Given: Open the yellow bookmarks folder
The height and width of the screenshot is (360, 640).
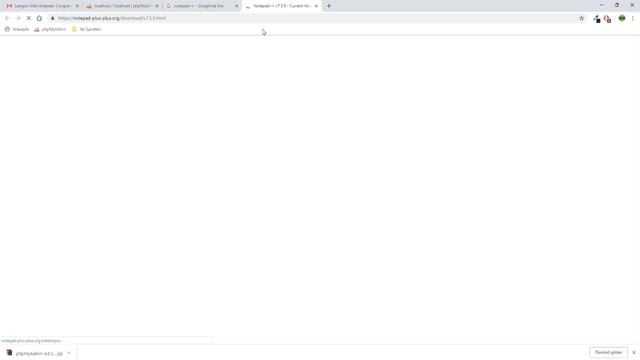Looking at the screenshot, I should coord(86,29).
